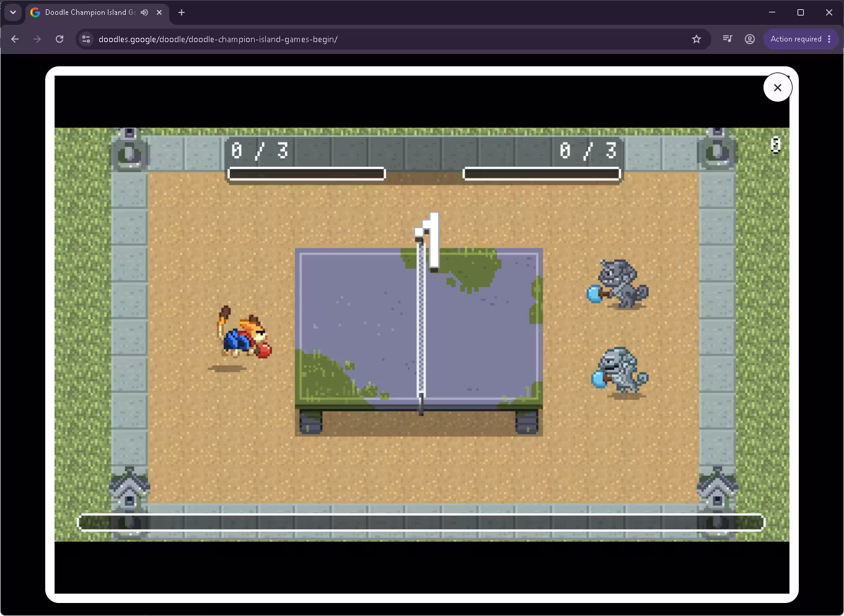Click the player's 0 / 3 score

(x=260, y=151)
